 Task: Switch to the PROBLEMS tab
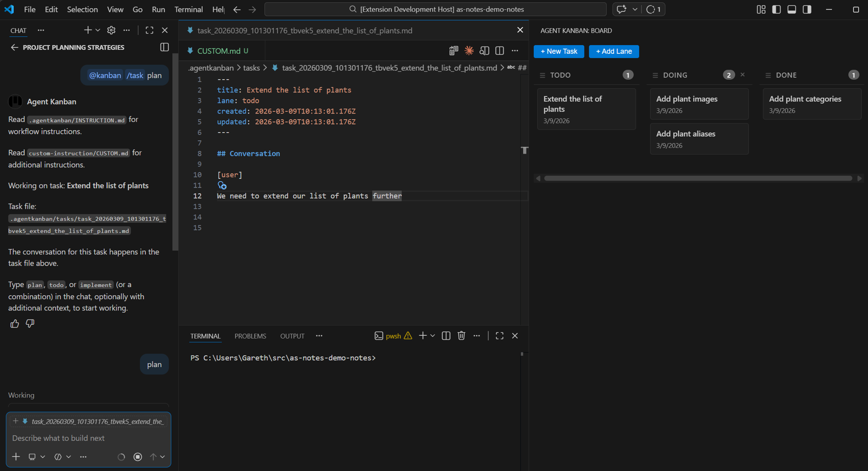pos(250,336)
